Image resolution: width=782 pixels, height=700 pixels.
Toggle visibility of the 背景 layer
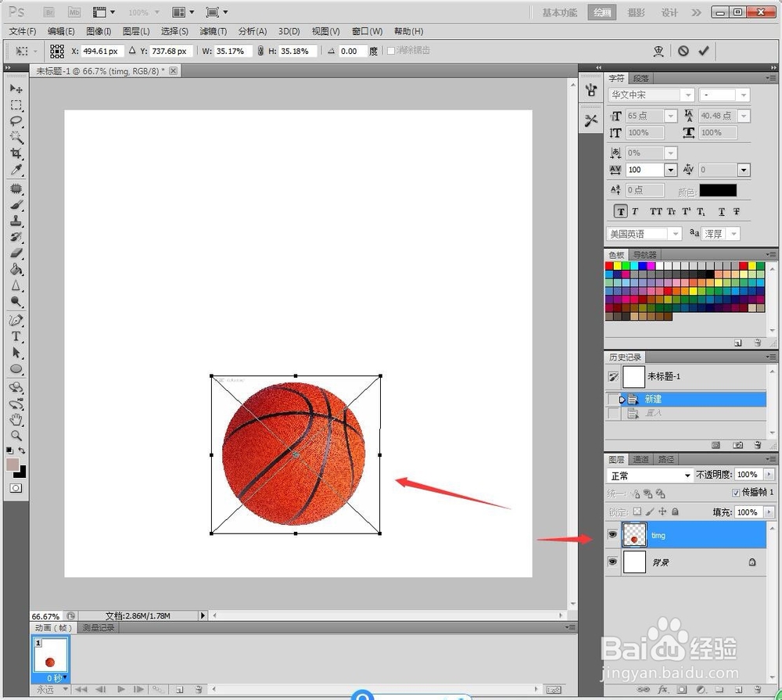[612, 562]
